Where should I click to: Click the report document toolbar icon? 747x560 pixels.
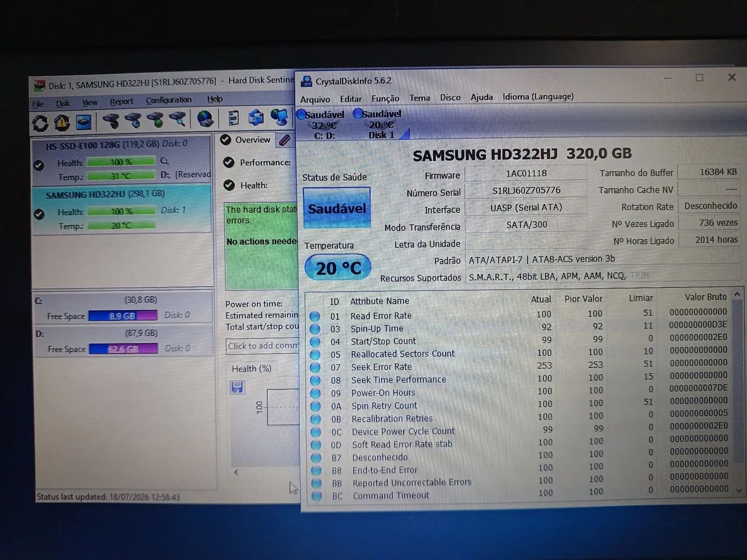pyautogui.click(x=233, y=118)
